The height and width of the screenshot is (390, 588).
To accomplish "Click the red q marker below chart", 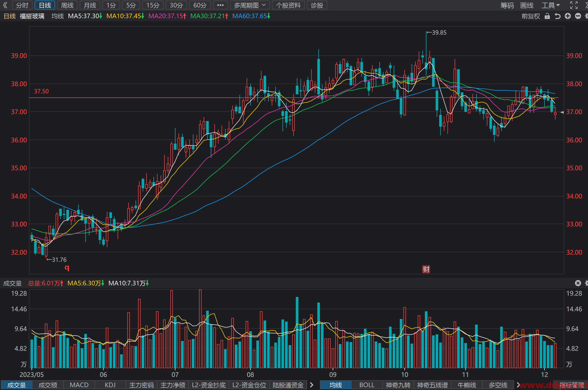I will click(x=67, y=268).
